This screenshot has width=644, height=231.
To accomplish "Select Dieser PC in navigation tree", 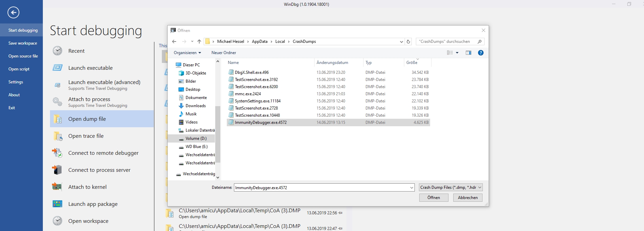I will pyautogui.click(x=188, y=65).
